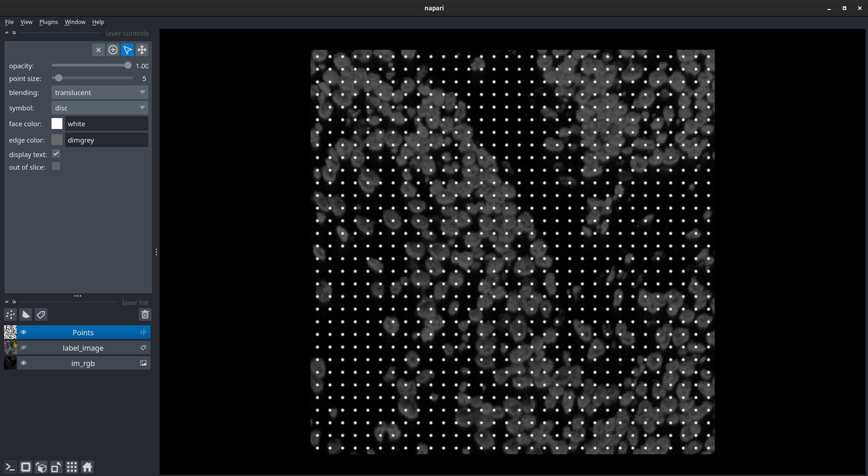
Task: Enable grid view mode
Action: 72,467
